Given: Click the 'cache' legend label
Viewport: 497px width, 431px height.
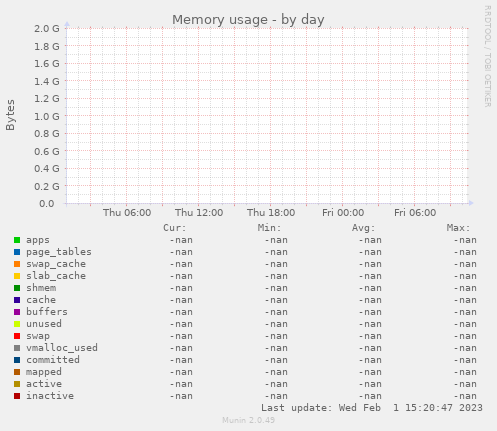Looking at the screenshot, I should click(41, 300).
